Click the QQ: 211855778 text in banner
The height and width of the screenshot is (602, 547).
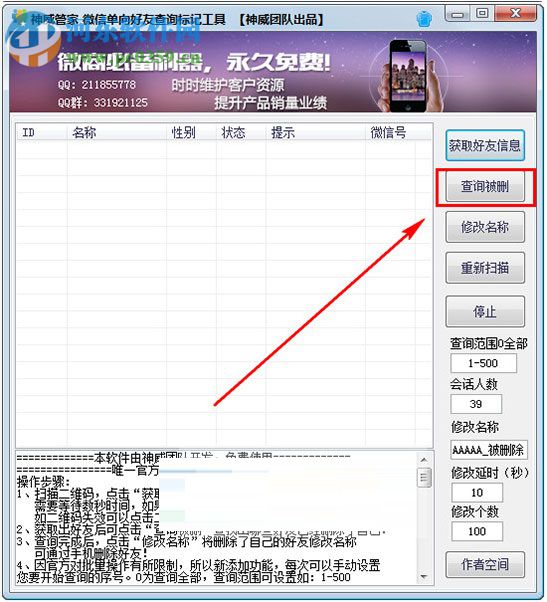tap(97, 84)
